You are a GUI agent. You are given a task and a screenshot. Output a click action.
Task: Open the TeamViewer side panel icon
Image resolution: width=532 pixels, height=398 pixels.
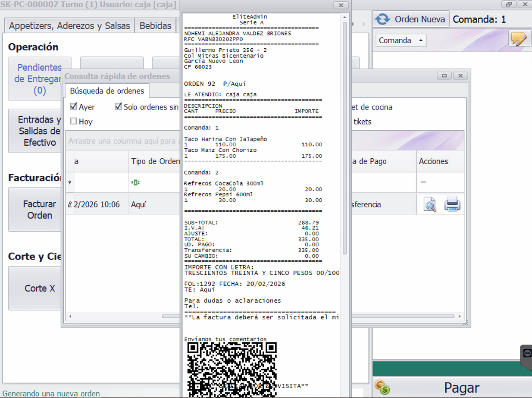[527, 353]
